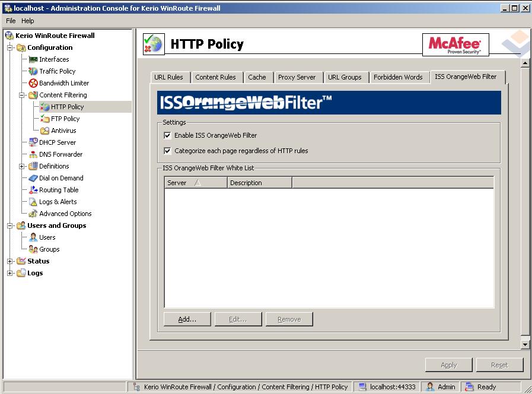Click the ISS OrangeWebFilter banner
Viewport: 532px width, 394px height.
pyautogui.click(x=329, y=103)
